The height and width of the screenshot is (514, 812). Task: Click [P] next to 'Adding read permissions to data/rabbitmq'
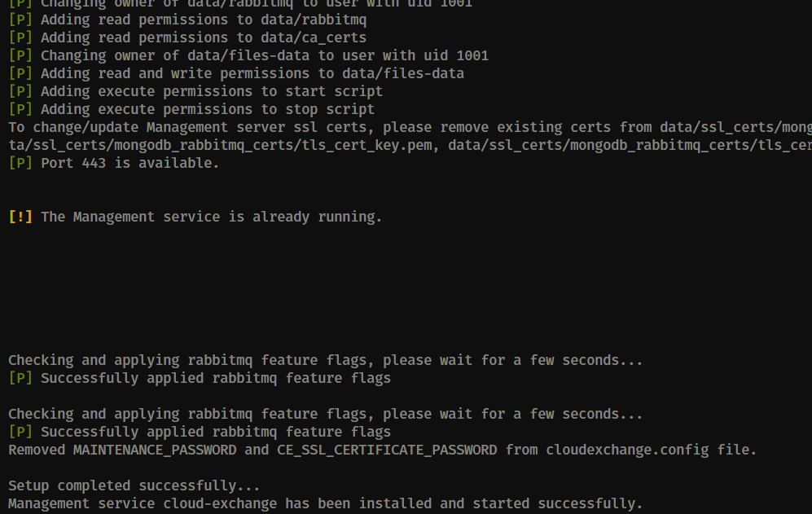[20, 20]
